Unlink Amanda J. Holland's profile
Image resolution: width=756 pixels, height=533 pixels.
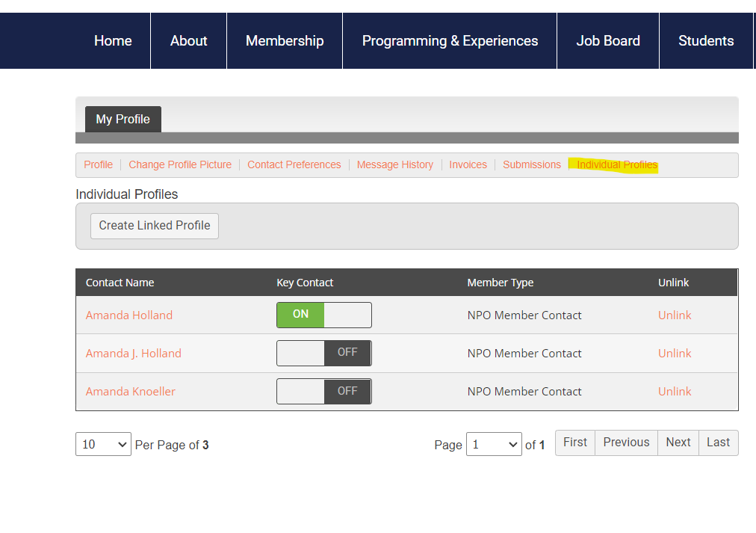click(x=675, y=353)
